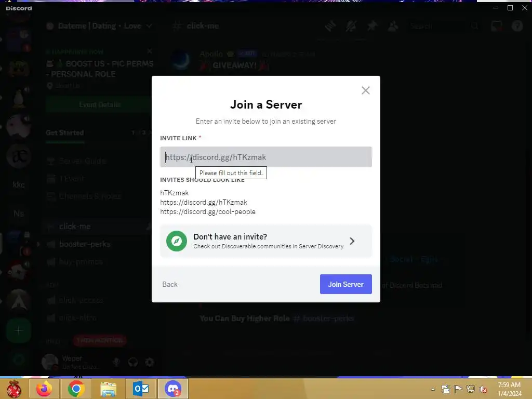Toggle headphones deafen in user panel
This screenshot has width=532, height=399.
click(x=133, y=362)
